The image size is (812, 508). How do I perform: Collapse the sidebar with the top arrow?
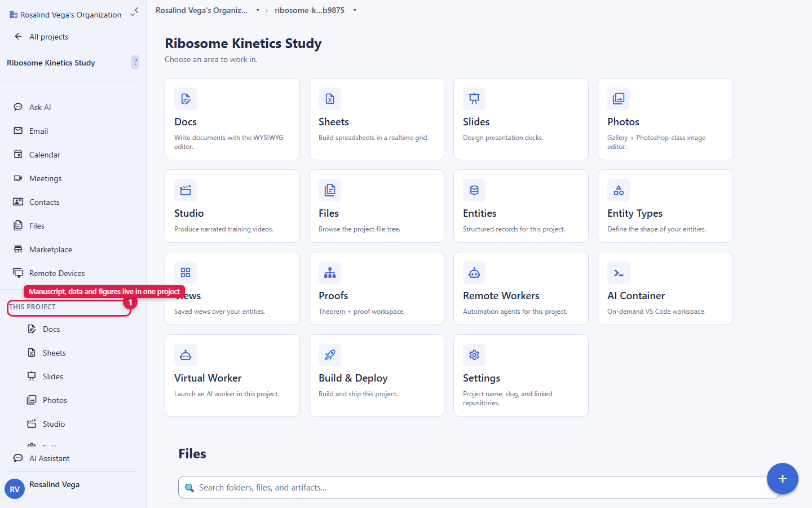coord(136,10)
